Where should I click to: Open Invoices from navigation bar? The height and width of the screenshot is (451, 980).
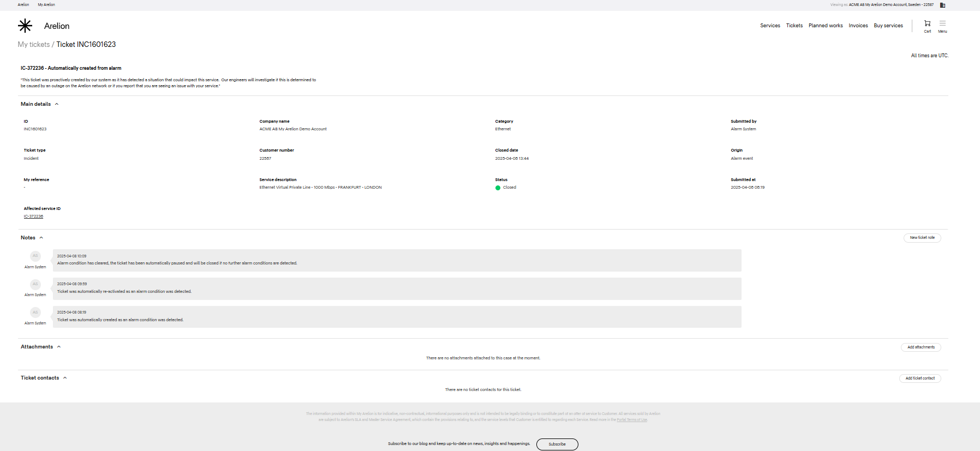click(858, 26)
